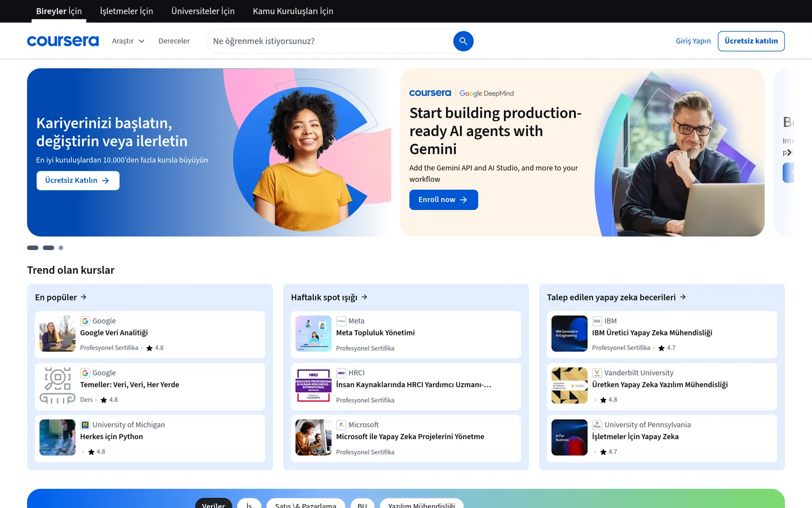Click the Giriş Yapın link
Screen dimensions: 812x508
693,41
